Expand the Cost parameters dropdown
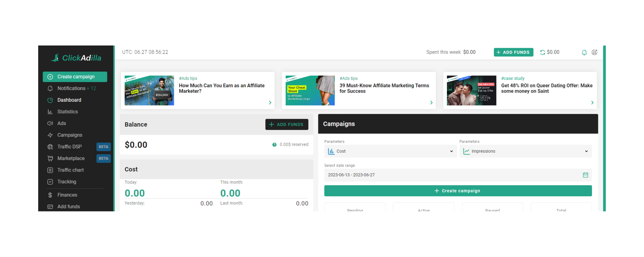Viewport: 644px width, 257px height. [x=390, y=151]
